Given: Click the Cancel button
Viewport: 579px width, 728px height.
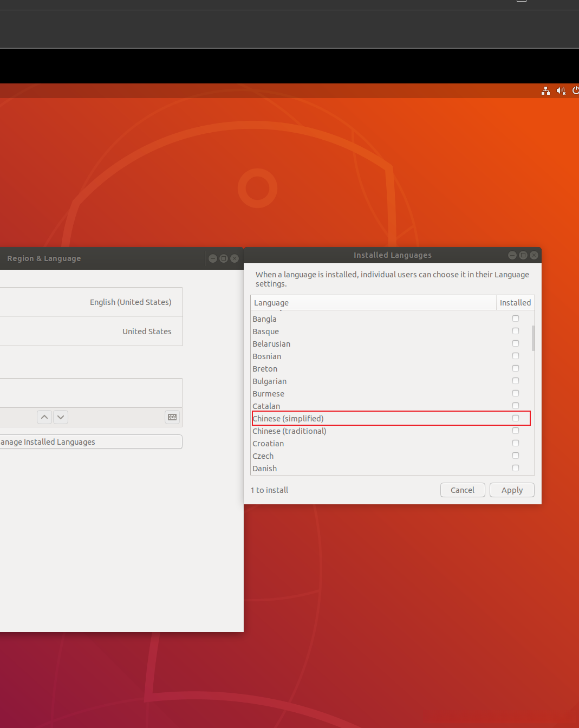Looking at the screenshot, I should [463, 490].
